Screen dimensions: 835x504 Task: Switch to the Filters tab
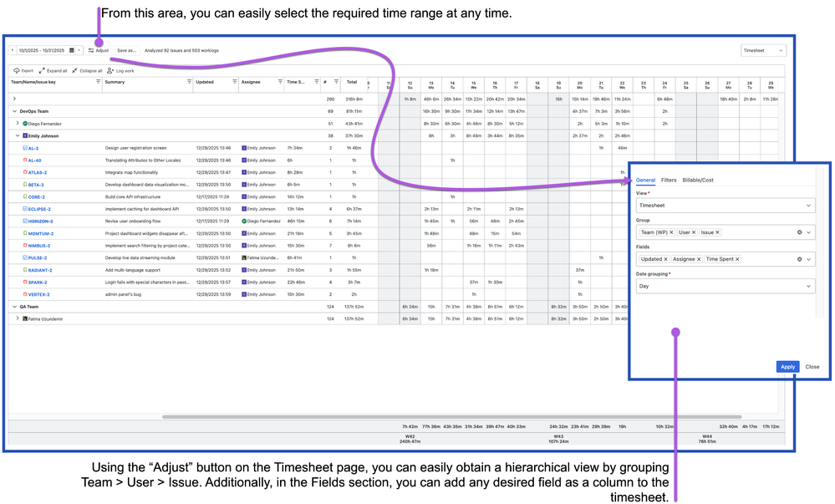[669, 180]
